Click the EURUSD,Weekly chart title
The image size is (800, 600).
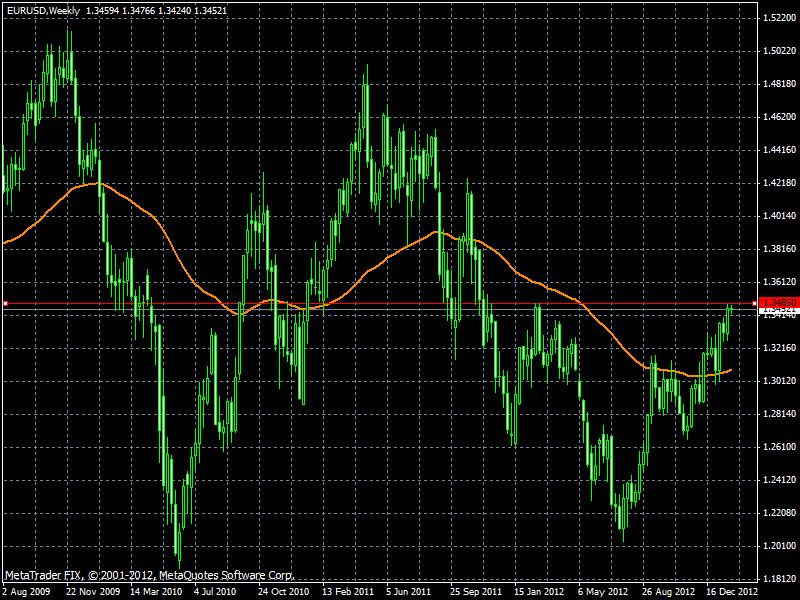43,10
